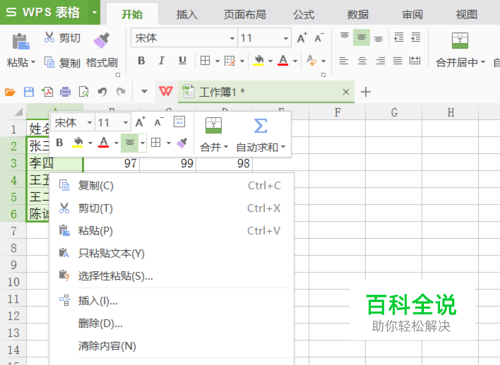Decrease indent in ribbon
Screen dimensions: 500x365
pos(399,37)
